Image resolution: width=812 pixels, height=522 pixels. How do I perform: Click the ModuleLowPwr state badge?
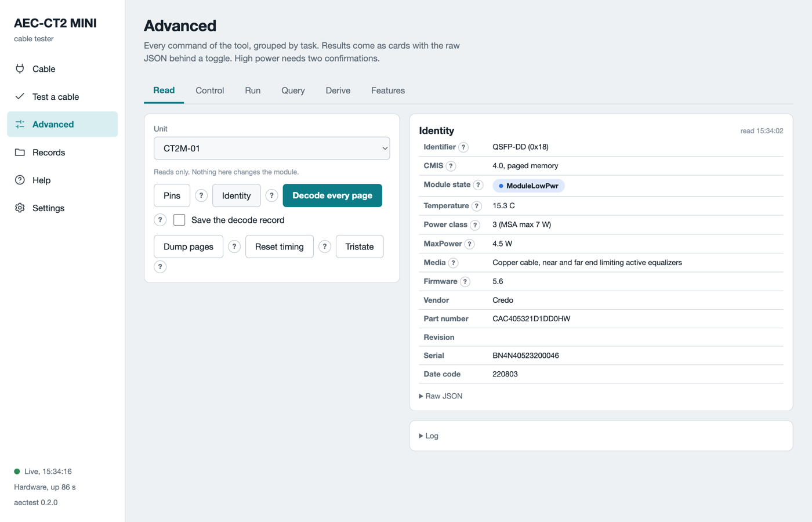pyautogui.click(x=528, y=186)
